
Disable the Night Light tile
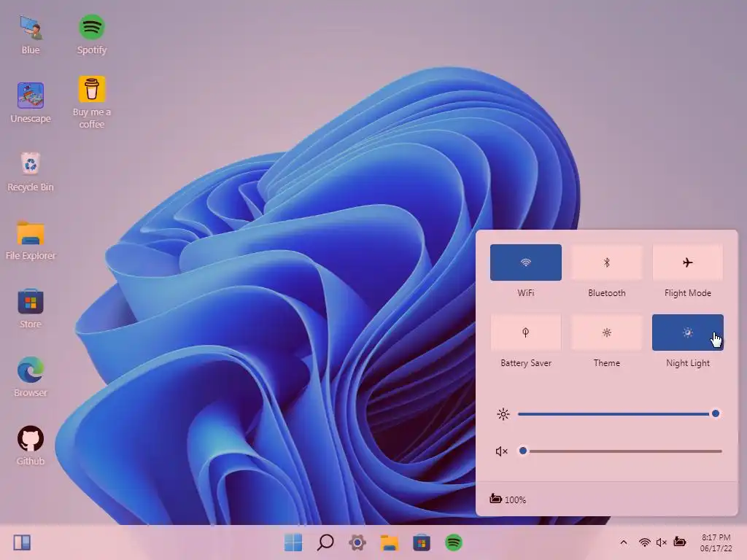pyautogui.click(x=687, y=332)
